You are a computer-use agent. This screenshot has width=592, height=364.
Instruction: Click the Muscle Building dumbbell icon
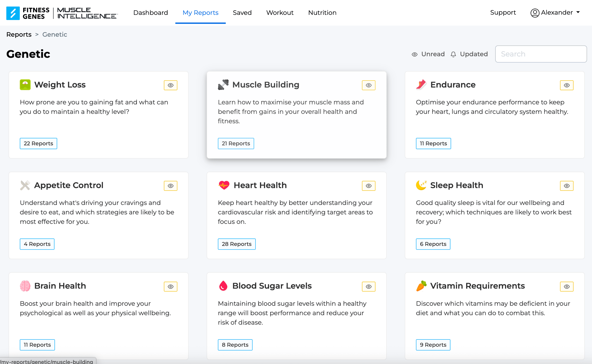tap(223, 85)
